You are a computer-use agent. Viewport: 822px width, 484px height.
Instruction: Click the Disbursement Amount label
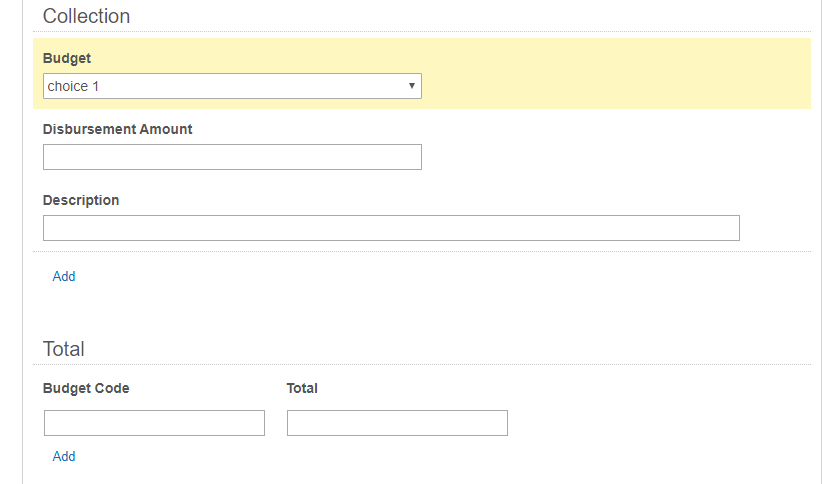(x=117, y=129)
